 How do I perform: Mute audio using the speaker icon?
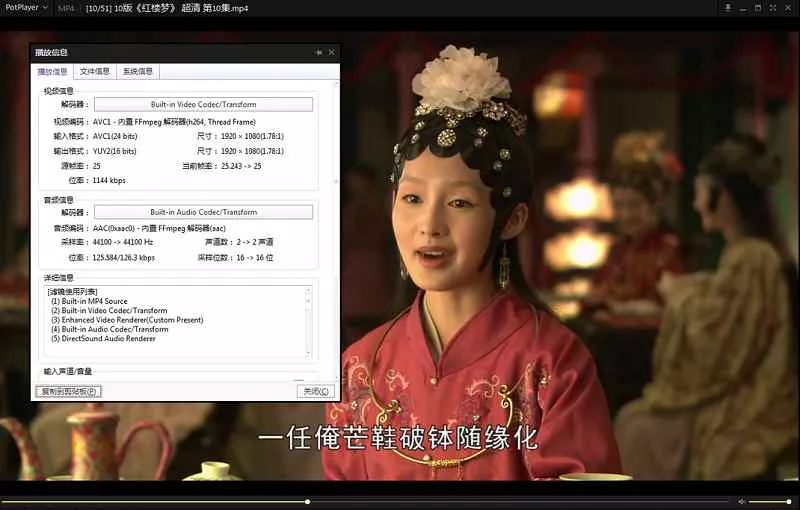741,501
